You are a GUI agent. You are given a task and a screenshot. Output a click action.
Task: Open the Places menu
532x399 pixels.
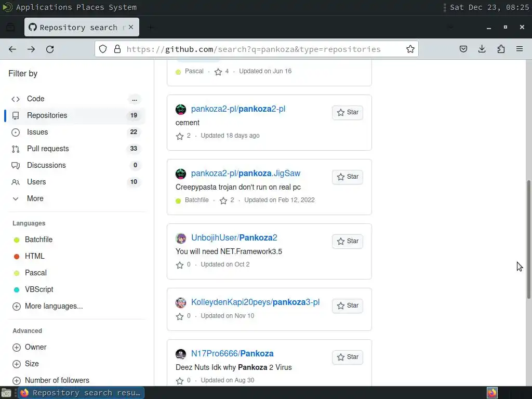90,7
